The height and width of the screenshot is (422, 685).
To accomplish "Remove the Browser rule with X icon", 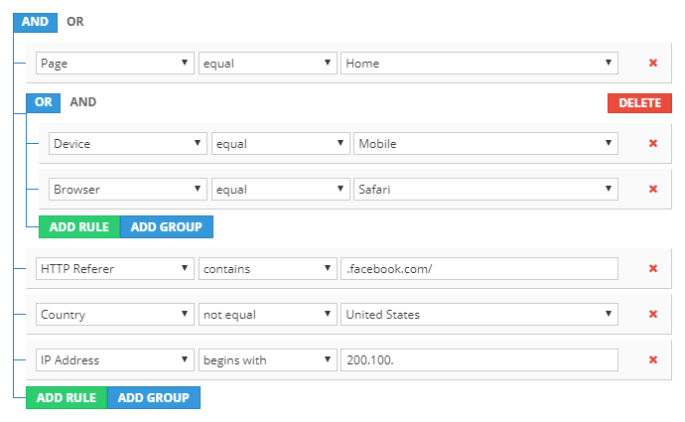I will tap(653, 189).
